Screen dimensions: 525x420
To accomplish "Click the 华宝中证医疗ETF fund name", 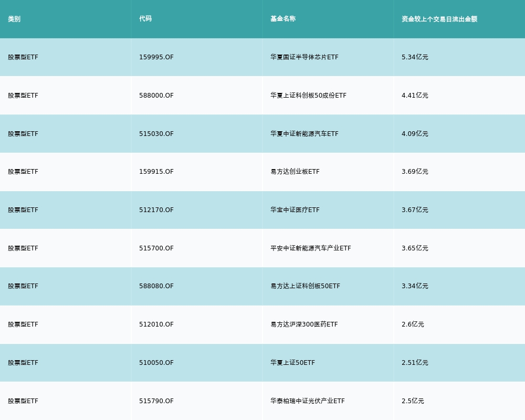I will [x=295, y=210].
